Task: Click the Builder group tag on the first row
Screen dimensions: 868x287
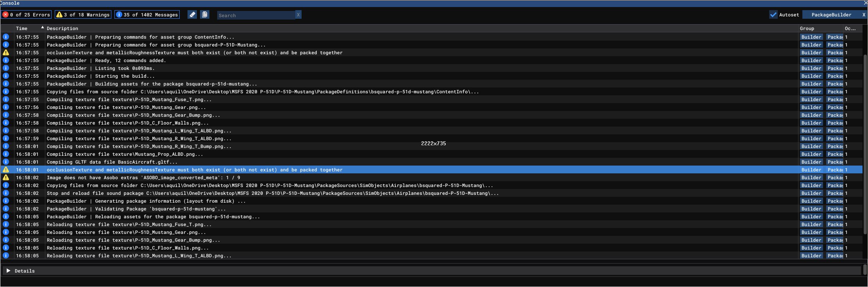Action: [x=811, y=37]
